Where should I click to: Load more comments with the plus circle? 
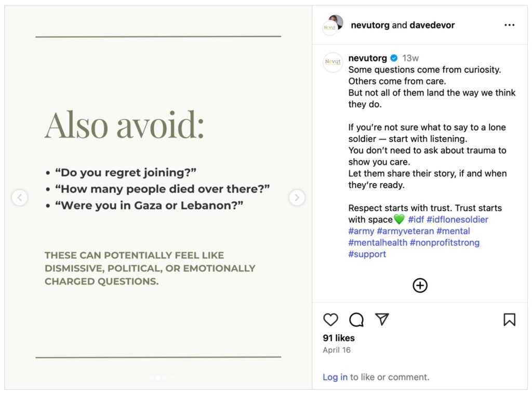point(420,285)
